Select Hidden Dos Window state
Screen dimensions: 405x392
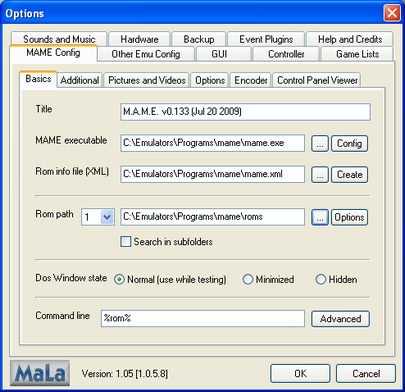point(321,279)
